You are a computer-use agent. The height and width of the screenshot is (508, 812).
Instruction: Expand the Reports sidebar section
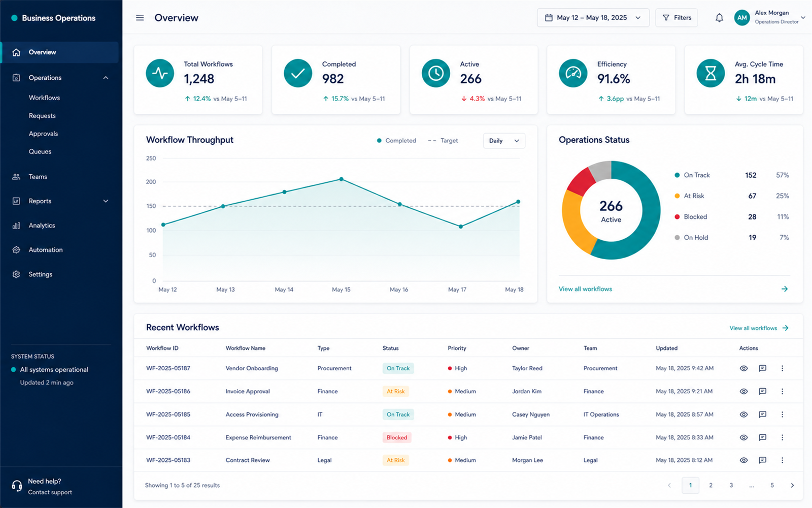click(106, 201)
